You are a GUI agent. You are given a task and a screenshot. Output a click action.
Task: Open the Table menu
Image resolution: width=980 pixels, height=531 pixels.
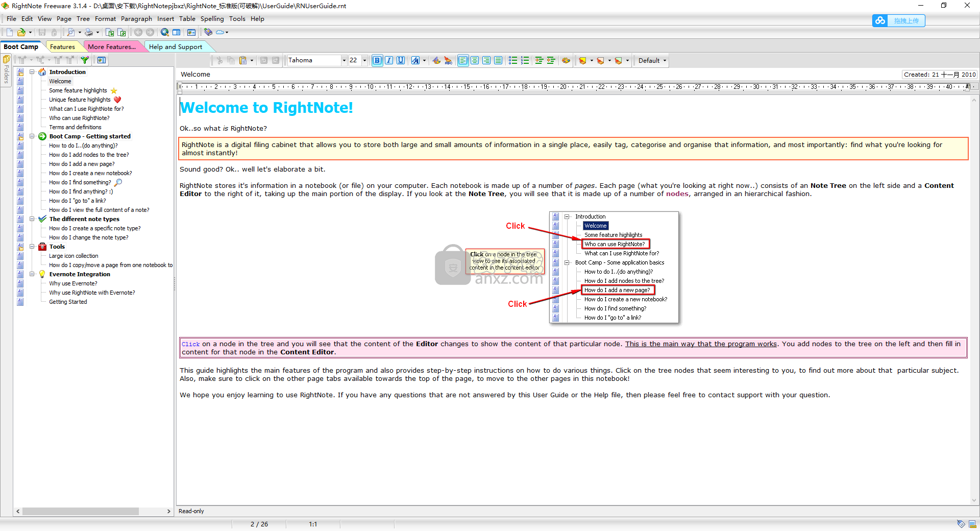[x=187, y=18]
